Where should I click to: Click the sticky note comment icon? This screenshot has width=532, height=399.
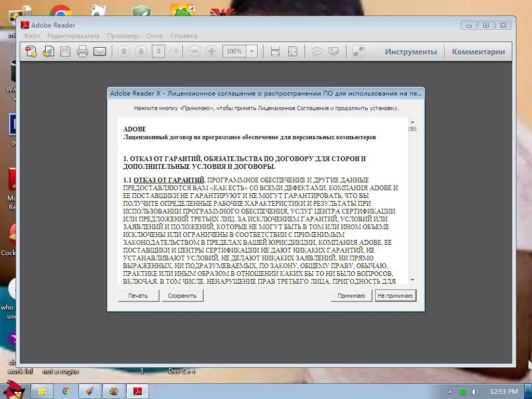316,51
